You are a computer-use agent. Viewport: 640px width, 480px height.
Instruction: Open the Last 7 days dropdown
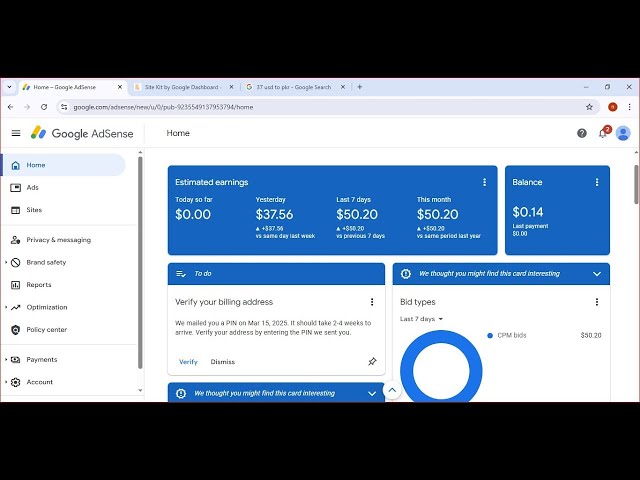[x=421, y=319]
